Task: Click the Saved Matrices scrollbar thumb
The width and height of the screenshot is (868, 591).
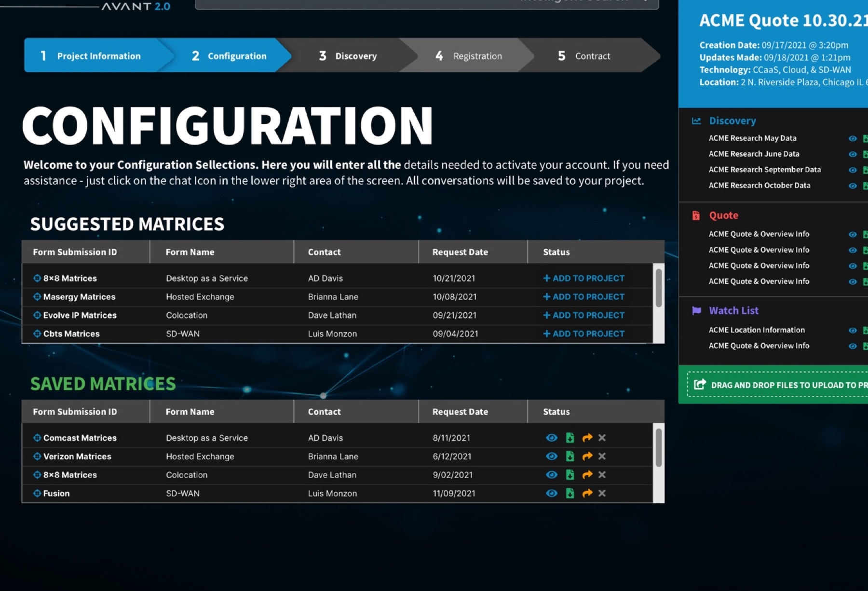Action: click(659, 448)
